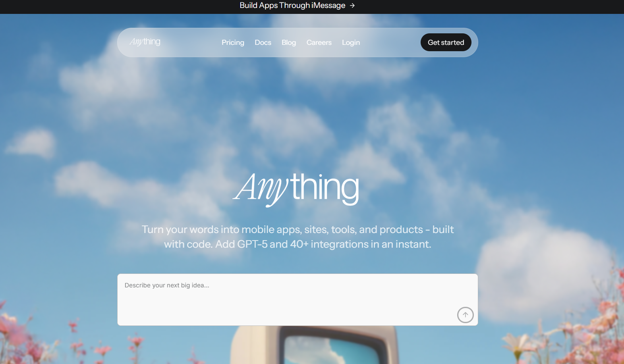Screen dimensions: 624x364
Task: Select Login in the navigation bar
Action: (x=351, y=42)
